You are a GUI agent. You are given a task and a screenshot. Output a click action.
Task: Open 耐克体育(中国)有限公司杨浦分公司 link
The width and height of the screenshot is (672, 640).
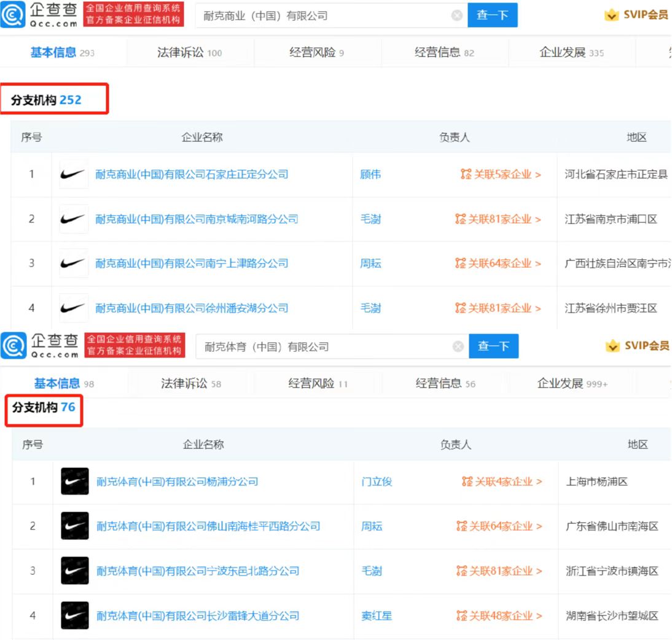pos(178,482)
